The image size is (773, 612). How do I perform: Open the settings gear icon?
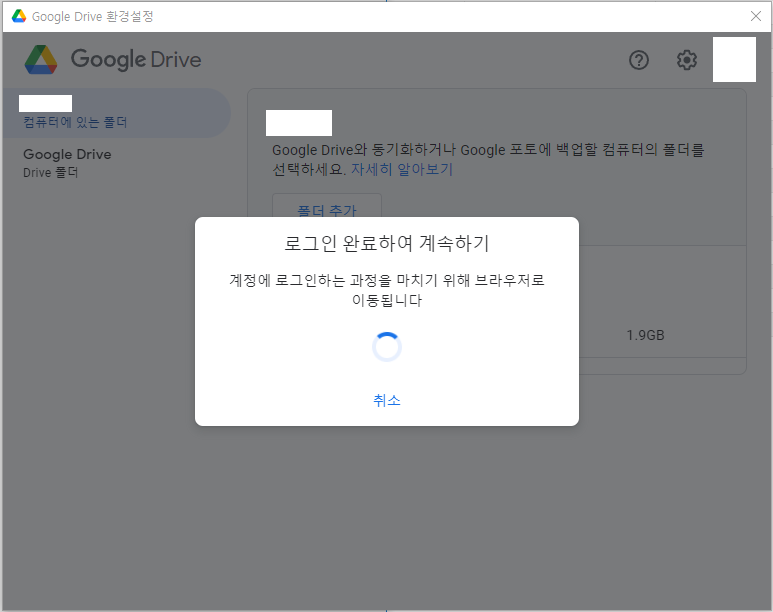coord(686,60)
